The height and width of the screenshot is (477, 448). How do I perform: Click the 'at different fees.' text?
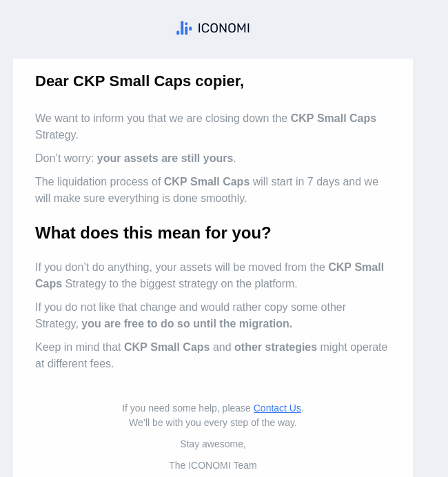[x=74, y=363]
